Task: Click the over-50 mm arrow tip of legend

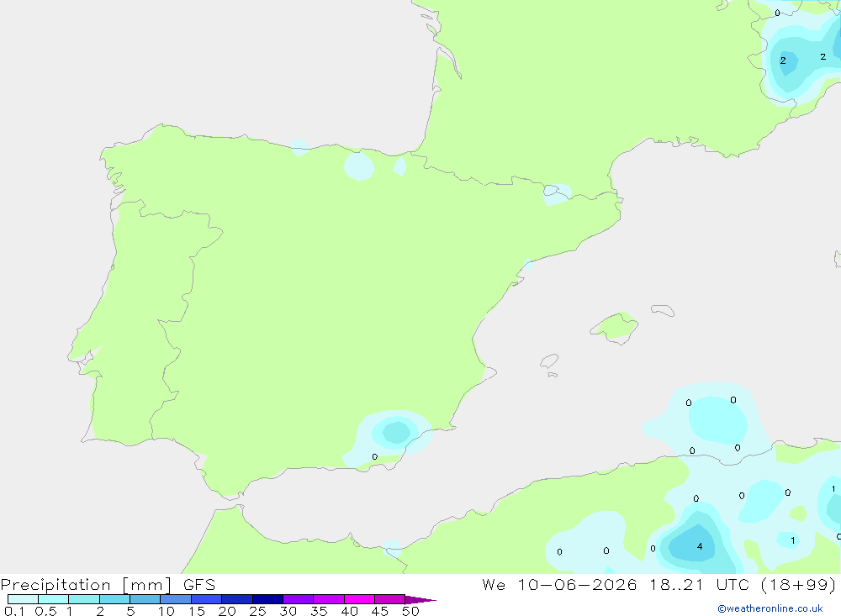Action: pos(420,600)
